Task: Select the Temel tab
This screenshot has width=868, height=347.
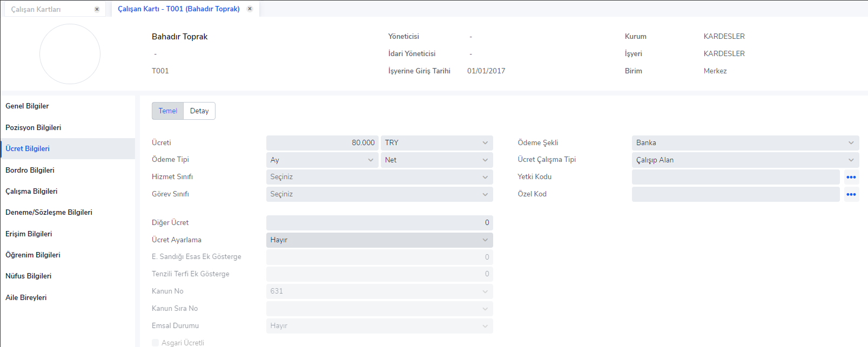Action: 167,111
